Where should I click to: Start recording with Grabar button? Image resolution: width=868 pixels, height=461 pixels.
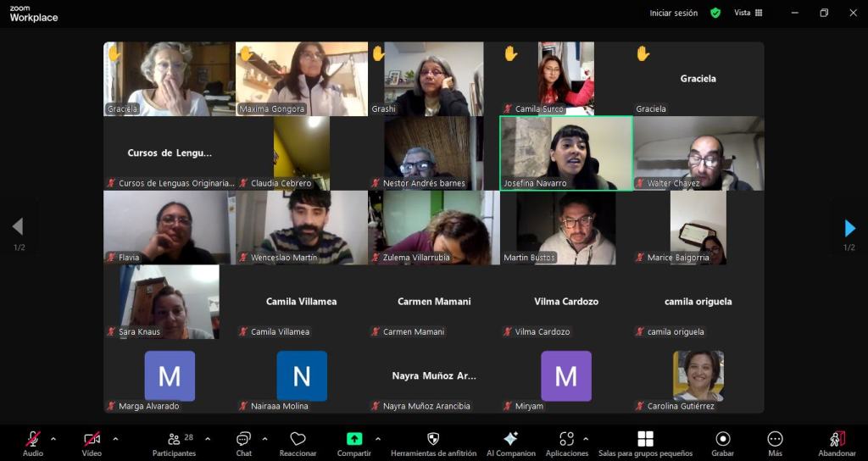pyautogui.click(x=722, y=439)
